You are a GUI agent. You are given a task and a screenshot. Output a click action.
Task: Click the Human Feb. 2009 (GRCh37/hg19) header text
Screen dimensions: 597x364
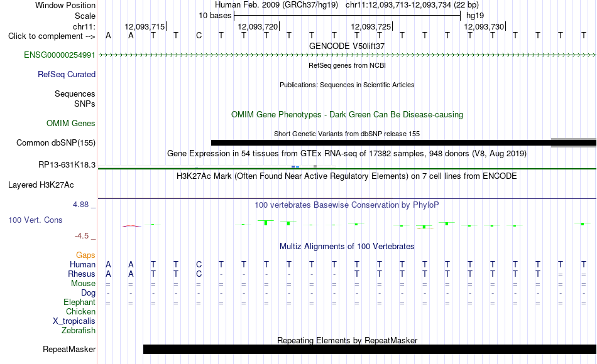pyautogui.click(x=277, y=5)
